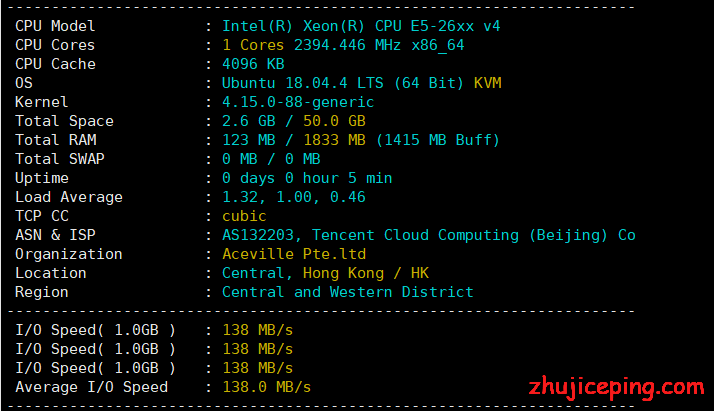Select the Total SWAP label

(x=60, y=159)
